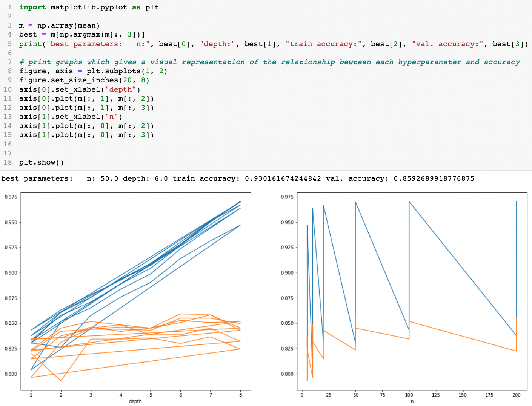Image resolution: width=532 pixels, height=406 pixels.
Task: Click the italic comment on line 7
Action: [269, 62]
